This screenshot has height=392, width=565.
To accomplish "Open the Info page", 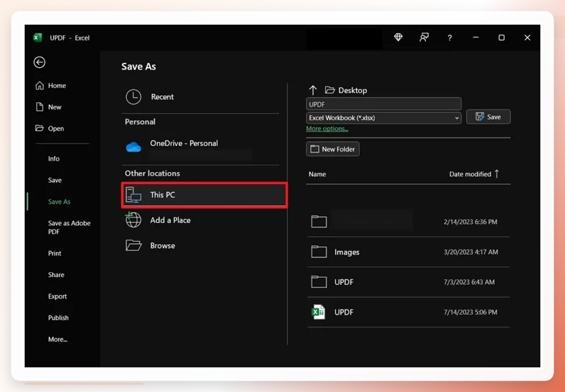I will [54, 159].
